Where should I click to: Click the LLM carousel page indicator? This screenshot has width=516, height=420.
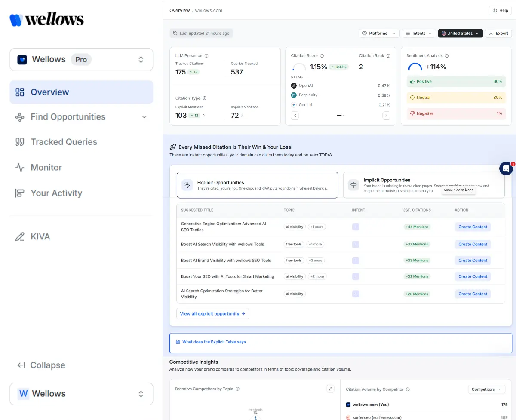click(341, 116)
